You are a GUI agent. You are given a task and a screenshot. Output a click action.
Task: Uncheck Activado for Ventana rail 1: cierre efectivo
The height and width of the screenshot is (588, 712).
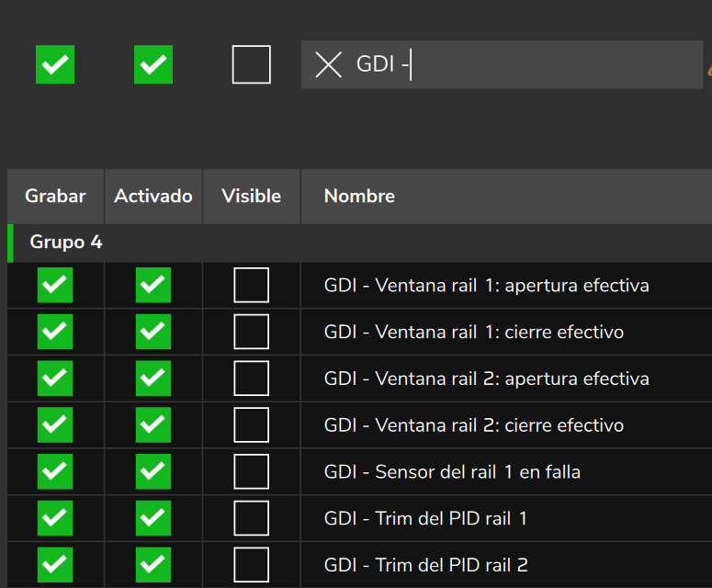(153, 332)
